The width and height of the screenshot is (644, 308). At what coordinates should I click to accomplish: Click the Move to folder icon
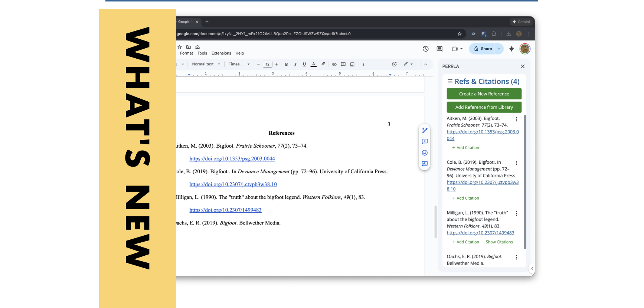point(189,47)
